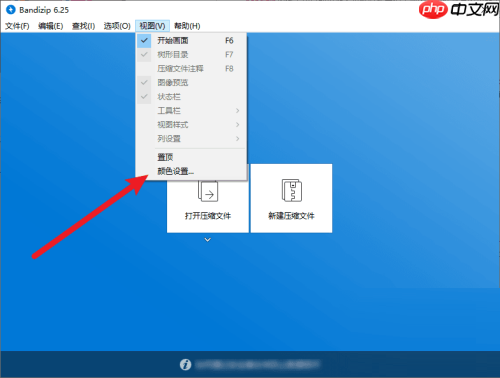This screenshot has height=378, width=500.
Task: Click the 打开压缩文件 tile icon
Action: pyautogui.click(x=208, y=191)
